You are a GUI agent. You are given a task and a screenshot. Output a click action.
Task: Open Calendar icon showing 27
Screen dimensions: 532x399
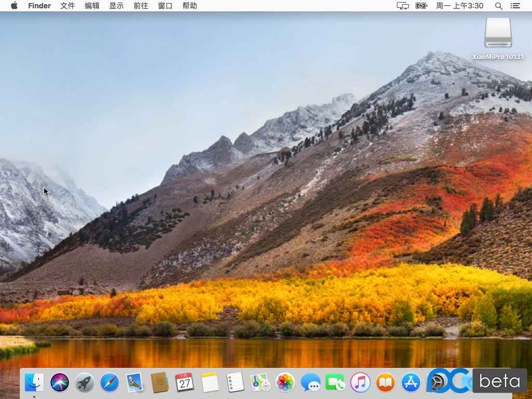(184, 382)
